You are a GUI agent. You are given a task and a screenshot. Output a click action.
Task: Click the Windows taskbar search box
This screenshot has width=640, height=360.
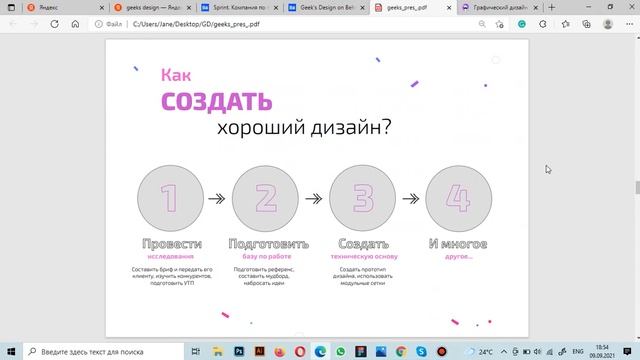click(x=104, y=351)
